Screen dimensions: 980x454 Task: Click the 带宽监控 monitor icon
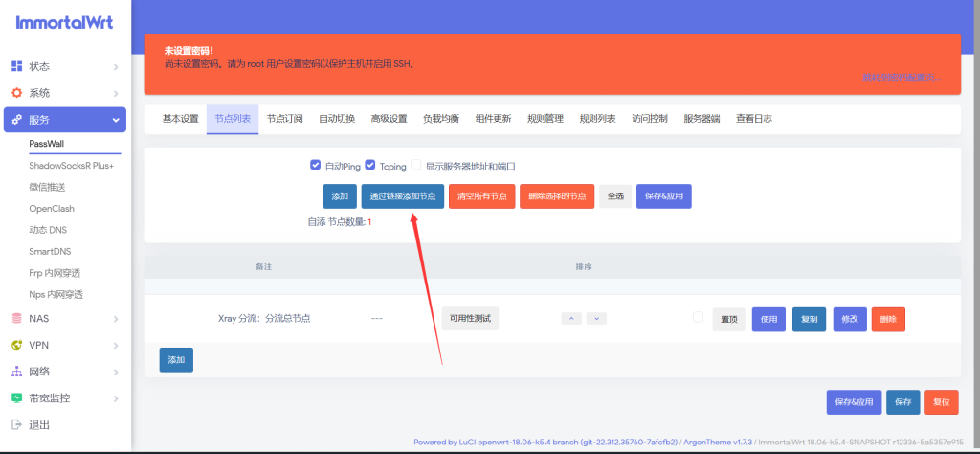(16, 397)
